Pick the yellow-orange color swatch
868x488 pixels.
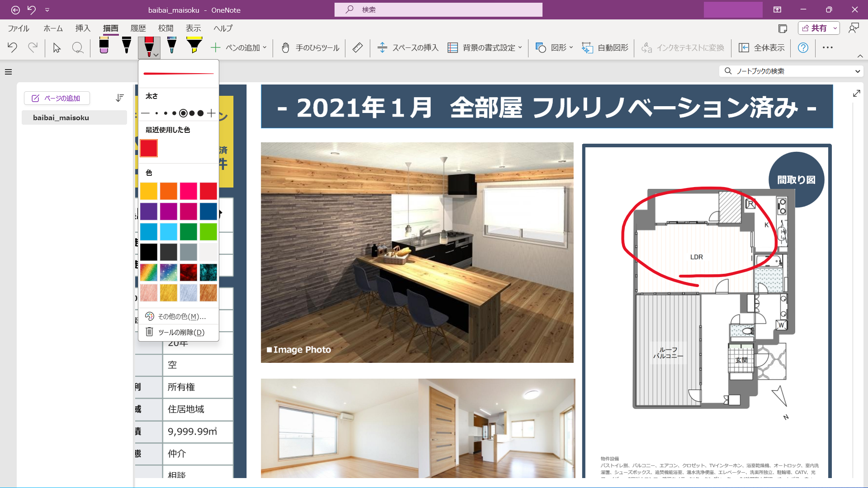tap(149, 191)
